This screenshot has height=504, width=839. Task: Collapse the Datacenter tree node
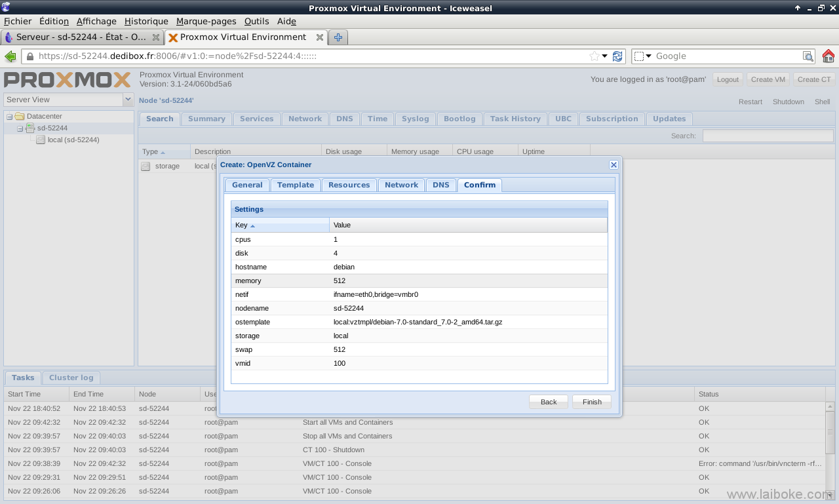click(10, 117)
